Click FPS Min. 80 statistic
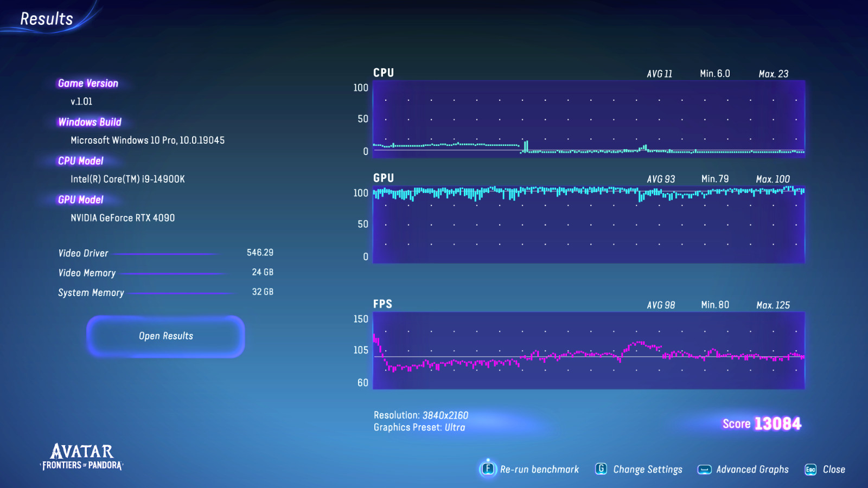Image resolution: width=868 pixels, height=488 pixels. coord(715,305)
